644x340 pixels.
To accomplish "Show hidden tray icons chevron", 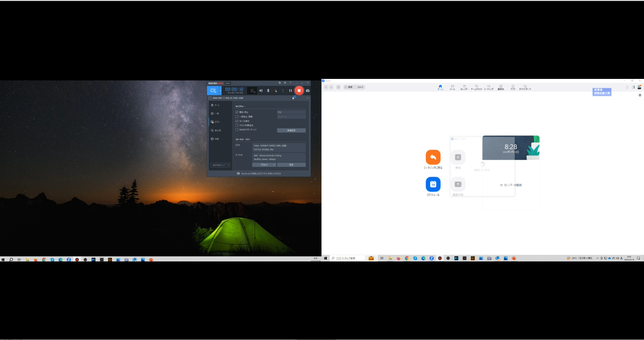I will [598, 258].
